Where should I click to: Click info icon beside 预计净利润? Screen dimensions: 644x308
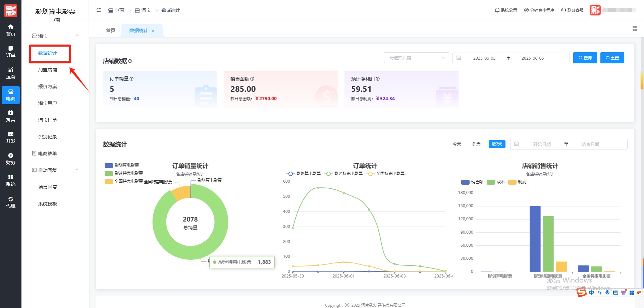378,79
